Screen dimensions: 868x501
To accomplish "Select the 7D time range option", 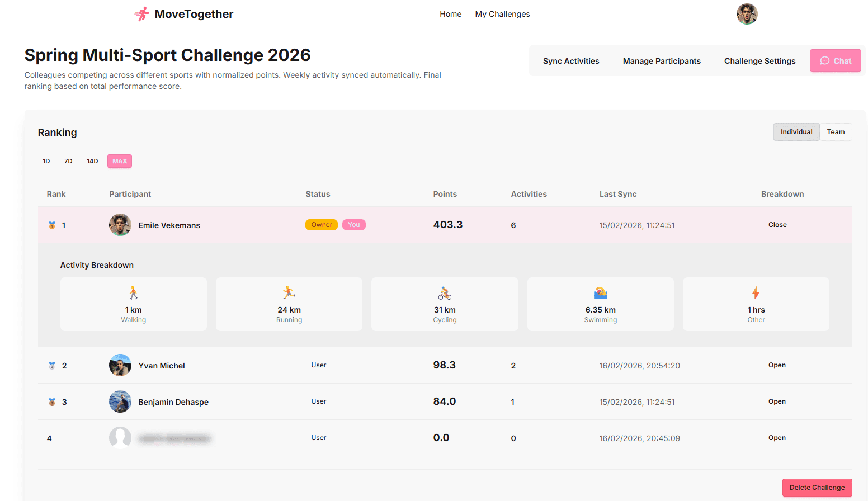I will [68, 161].
